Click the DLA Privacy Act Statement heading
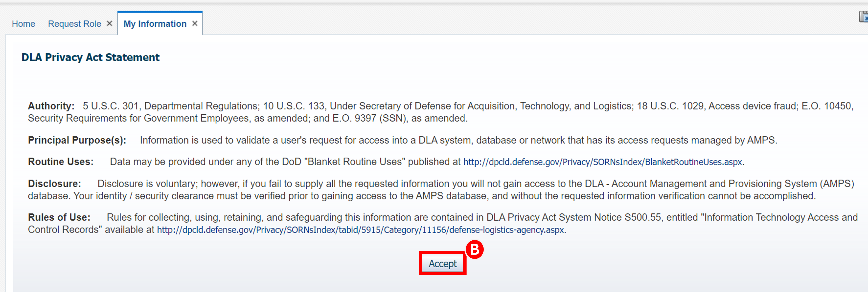The image size is (868, 292). pyautogui.click(x=90, y=57)
